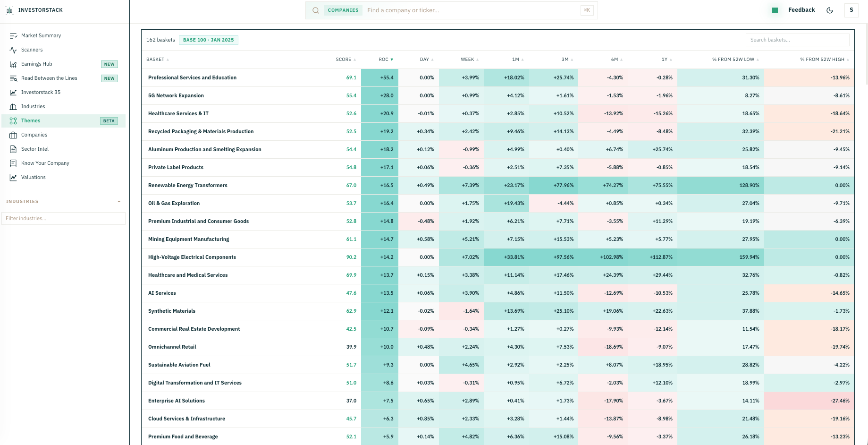868x445 pixels.
Task: Click the green status square indicator
Action: 775,10
